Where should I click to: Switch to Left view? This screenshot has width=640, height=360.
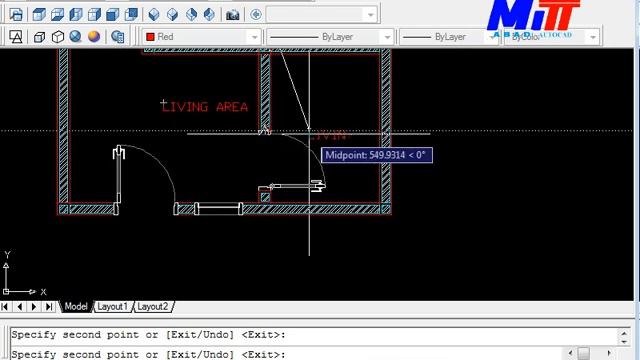(x=76, y=15)
